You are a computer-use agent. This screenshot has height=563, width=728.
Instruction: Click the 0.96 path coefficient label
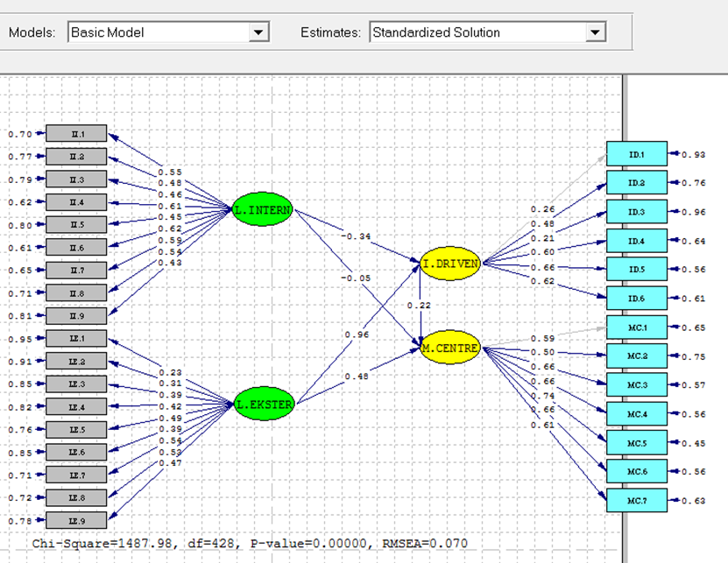[x=357, y=334]
